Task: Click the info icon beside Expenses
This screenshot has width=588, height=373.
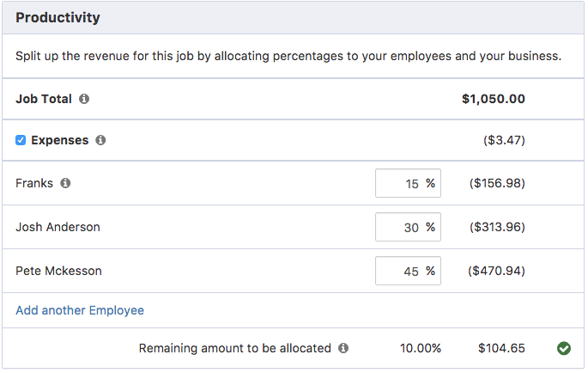Action: [100, 140]
